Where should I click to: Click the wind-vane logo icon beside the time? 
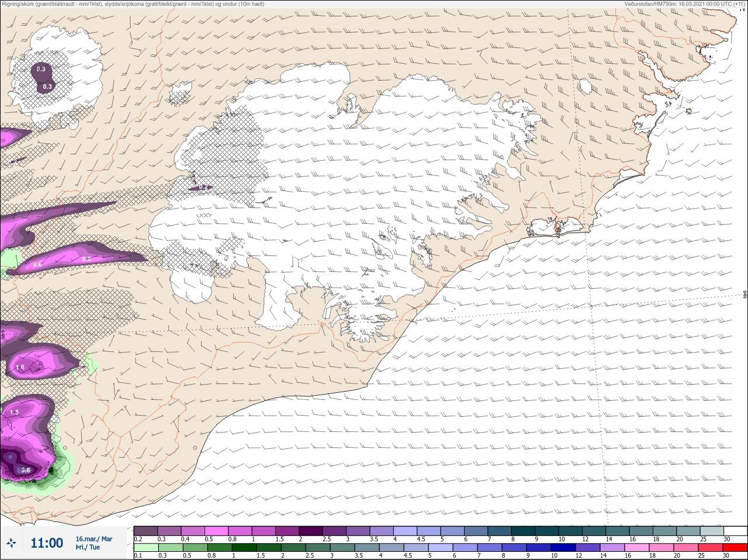[11, 543]
